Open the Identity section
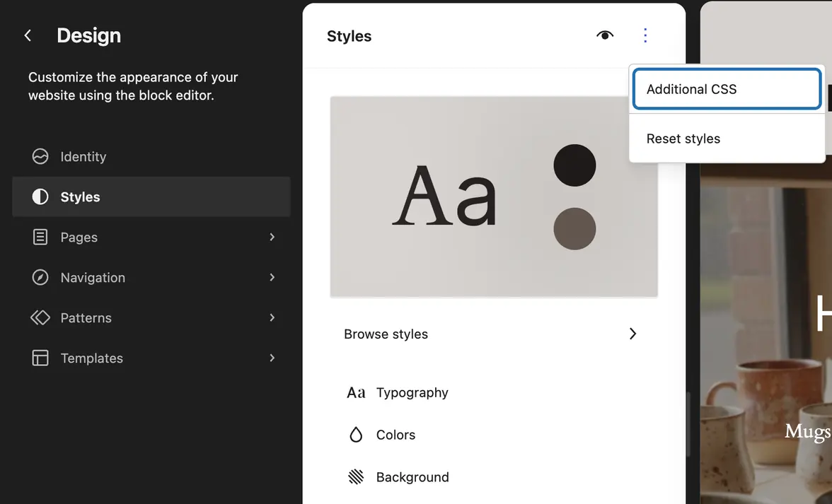This screenshot has height=504, width=832. [151, 156]
